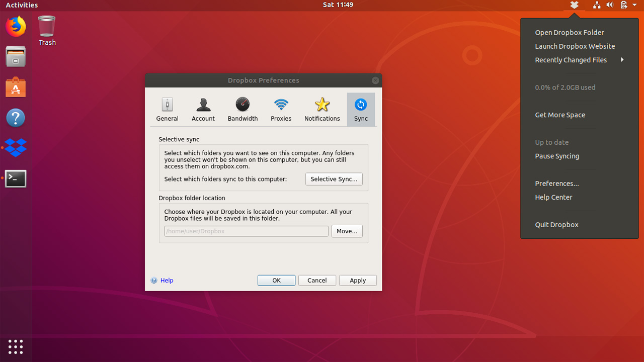Click the Move... button for Dropbox folder
This screenshot has height=362, width=644.
(347, 231)
